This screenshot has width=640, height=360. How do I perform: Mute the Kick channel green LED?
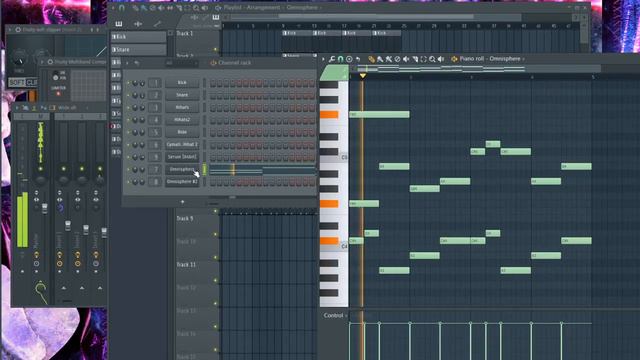128,83
